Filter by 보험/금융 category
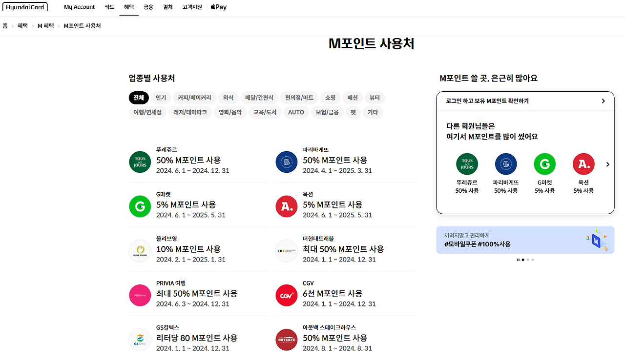The image size is (625, 364). (327, 112)
